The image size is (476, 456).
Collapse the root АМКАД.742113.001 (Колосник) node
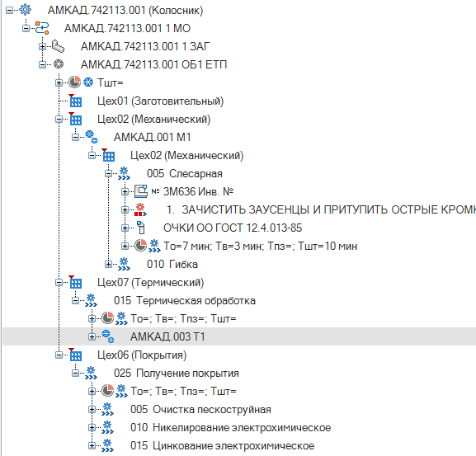point(9,11)
